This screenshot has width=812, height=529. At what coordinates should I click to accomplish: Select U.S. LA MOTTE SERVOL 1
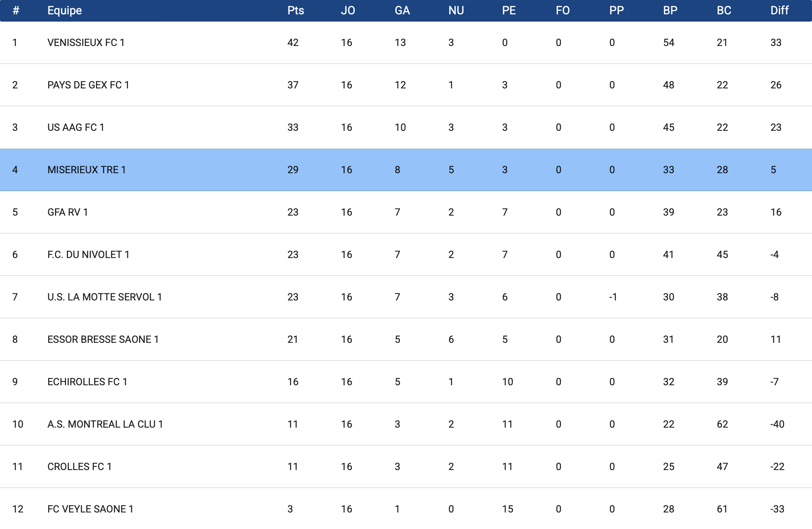pyautogui.click(x=105, y=297)
